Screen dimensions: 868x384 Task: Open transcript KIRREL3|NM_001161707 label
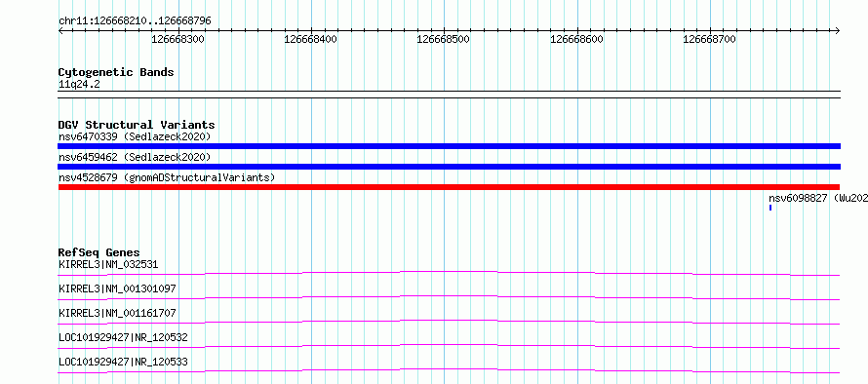(117, 313)
